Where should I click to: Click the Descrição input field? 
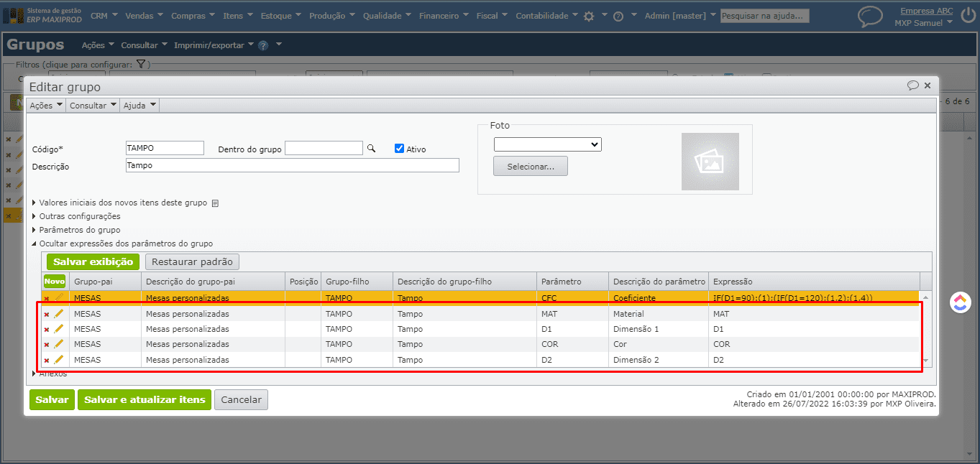coord(292,165)
